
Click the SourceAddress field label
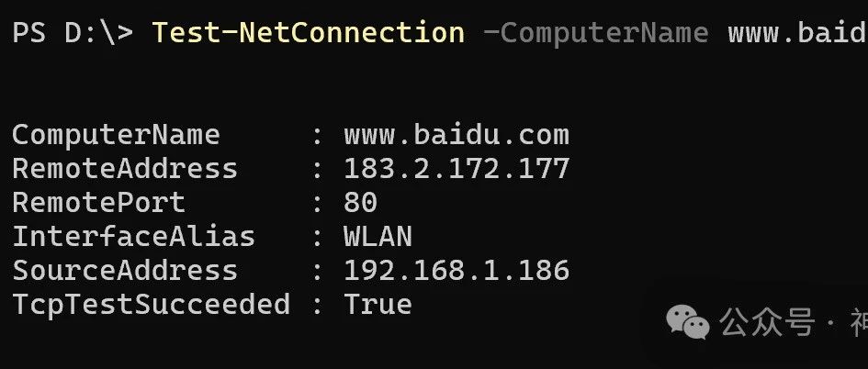click(x=125, y=271)
